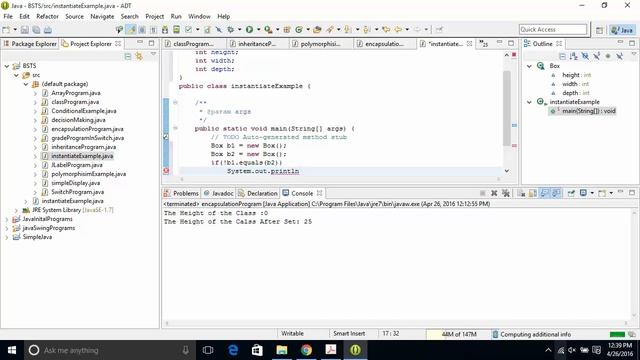Click the Save All toolbar icon

[36, 30]
